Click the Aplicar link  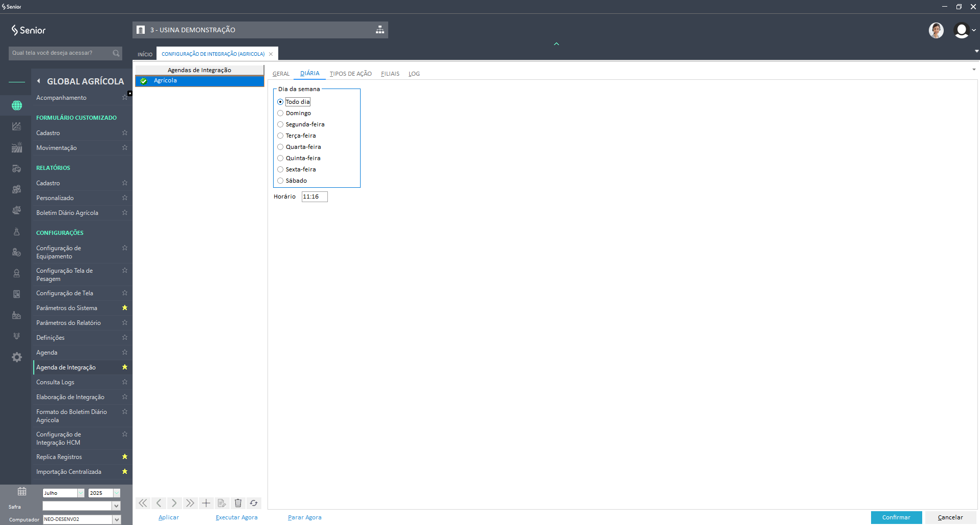(169, 517)
